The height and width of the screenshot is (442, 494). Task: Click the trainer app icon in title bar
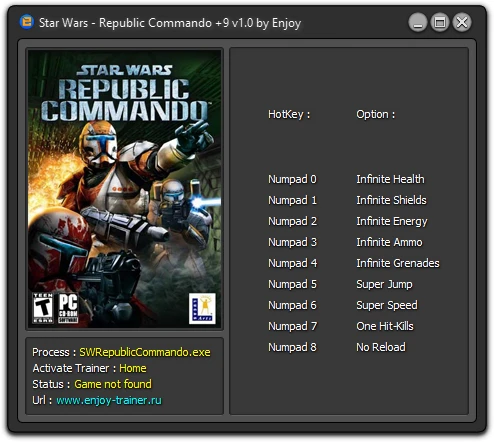tap(27, 22)
